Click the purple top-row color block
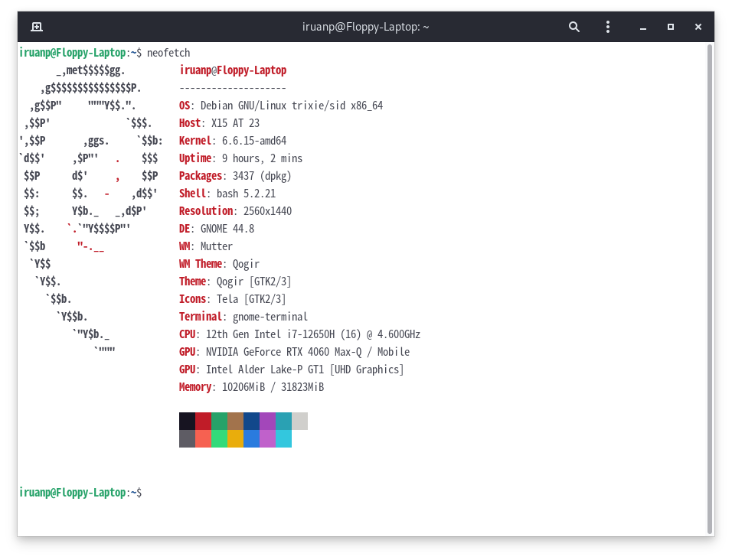This screenshot has width=732, height=560. [267, 421]
